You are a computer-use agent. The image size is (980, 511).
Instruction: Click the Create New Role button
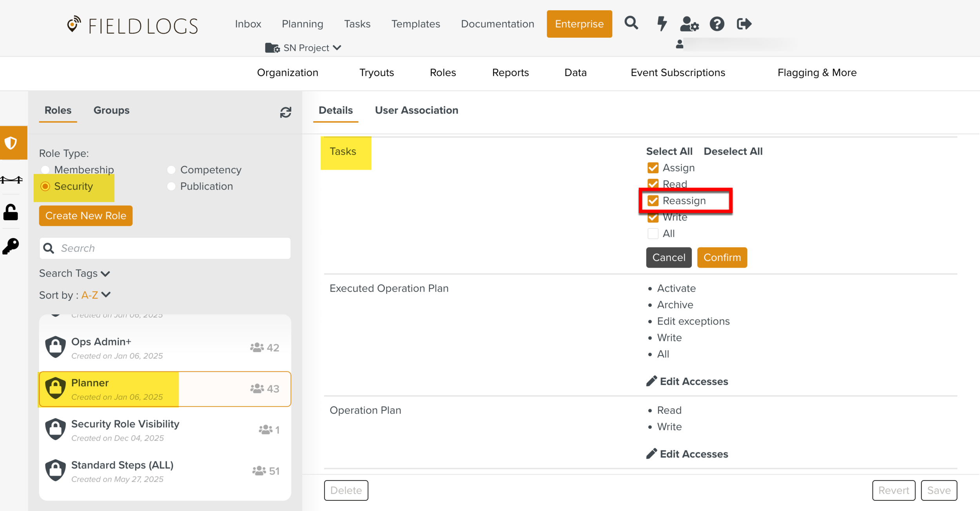coord(85,216)
